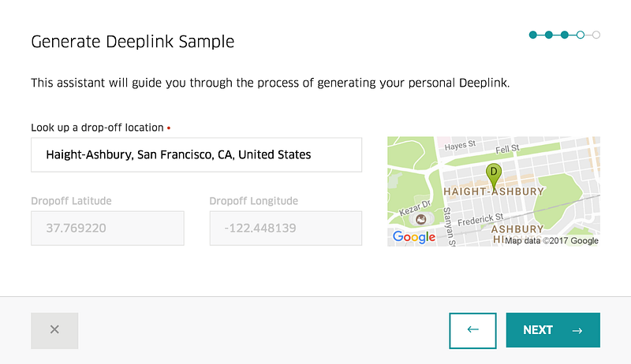Image resolution: width=631 pixels, height=364 pixels.
Task: Click the "Look up a drop-off location" label
Action: [x=97, y=127]
